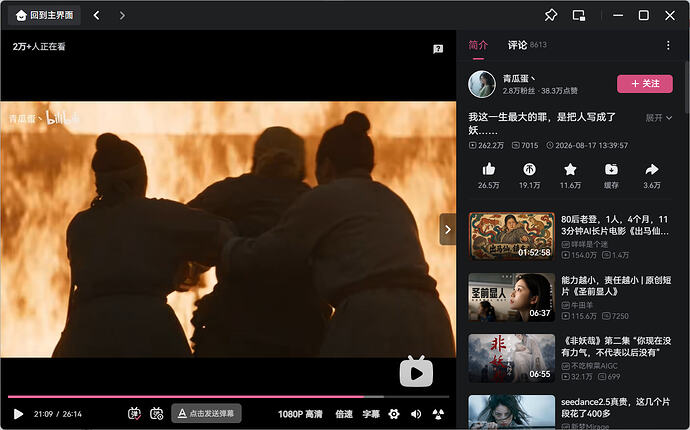Collapse side panel with chevron arrow
Viewport: 690px width, 430px height.
pos(448,229)
